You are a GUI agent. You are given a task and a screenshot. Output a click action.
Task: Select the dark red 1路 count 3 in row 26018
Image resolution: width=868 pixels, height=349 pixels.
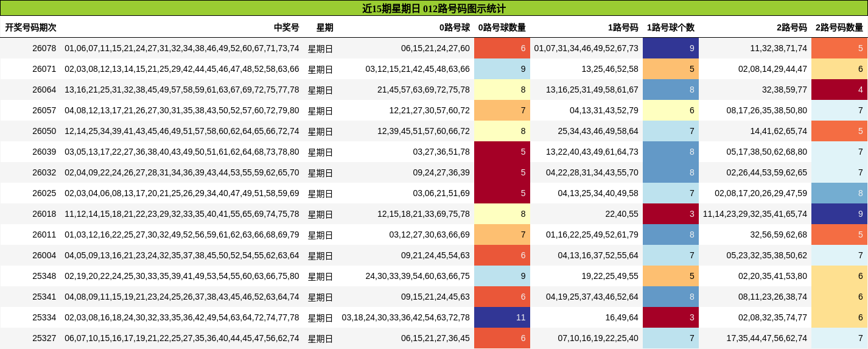(671, 214)
